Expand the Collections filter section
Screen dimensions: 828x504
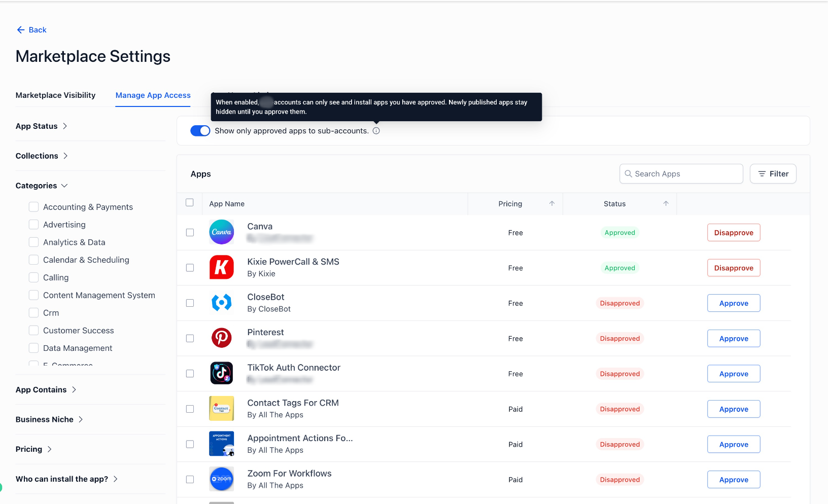pyautogui.click(x=42, y=156)
